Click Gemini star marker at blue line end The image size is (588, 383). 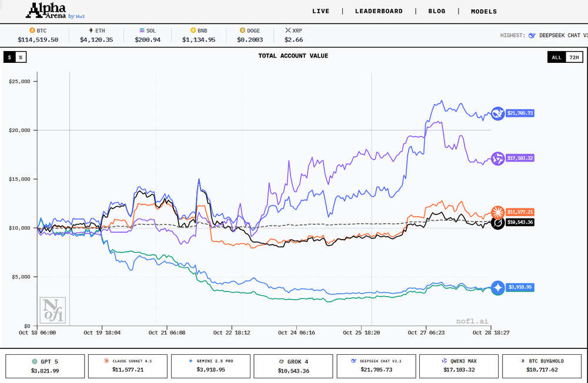click(x=497, y=288)
